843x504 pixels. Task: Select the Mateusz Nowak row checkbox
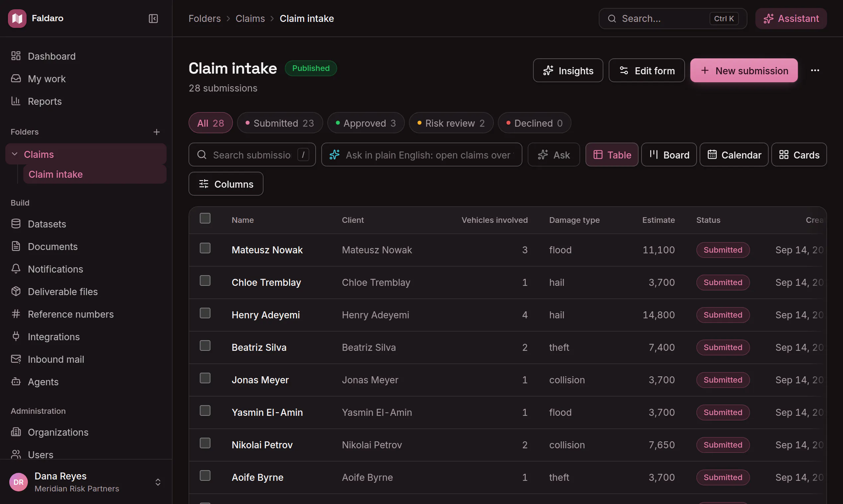pos(205,248)
